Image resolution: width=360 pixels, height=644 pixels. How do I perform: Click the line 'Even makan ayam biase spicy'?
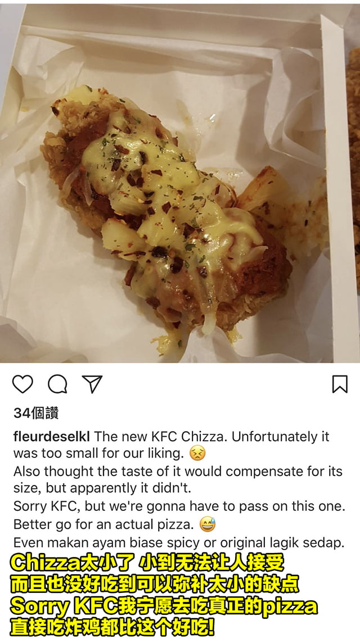click(179, 542)
